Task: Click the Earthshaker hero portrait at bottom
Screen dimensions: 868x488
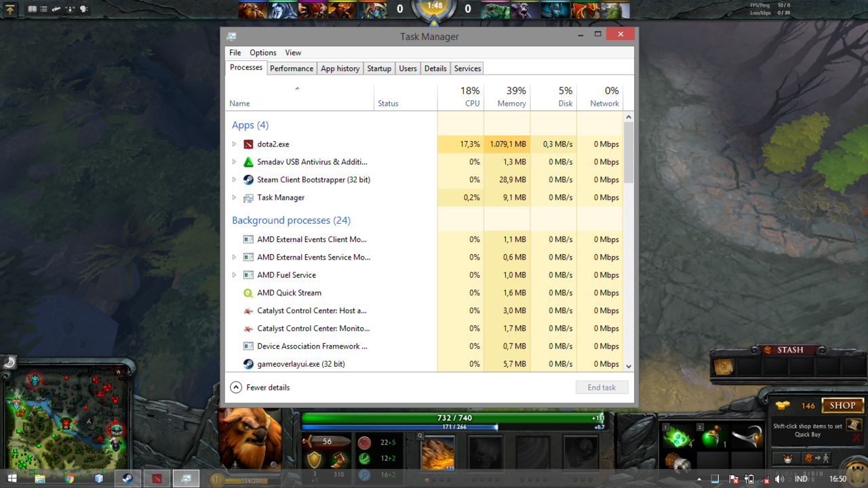Action: (250, 439)
